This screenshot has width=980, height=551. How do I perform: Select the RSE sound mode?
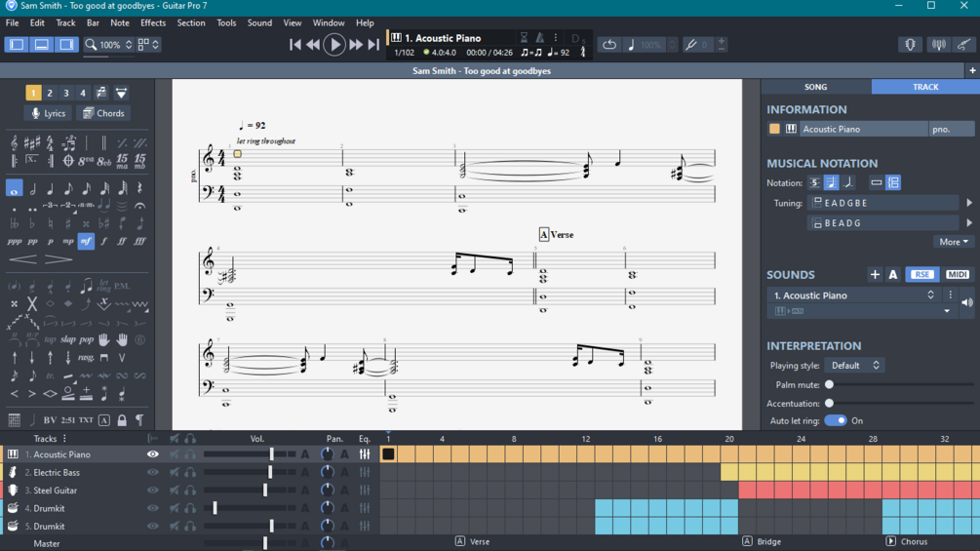pyautogui.click(x=921, y=275)
